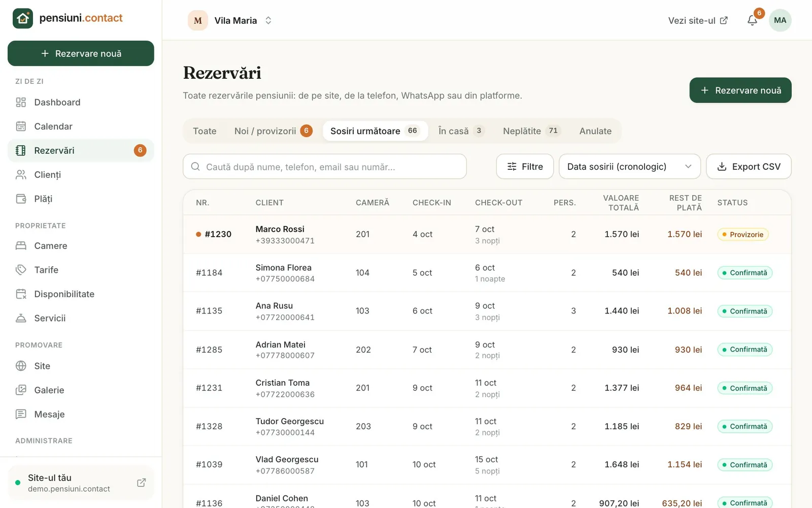
Task: Open Camere under Proprietate
Action: click(x=81, y=246)
